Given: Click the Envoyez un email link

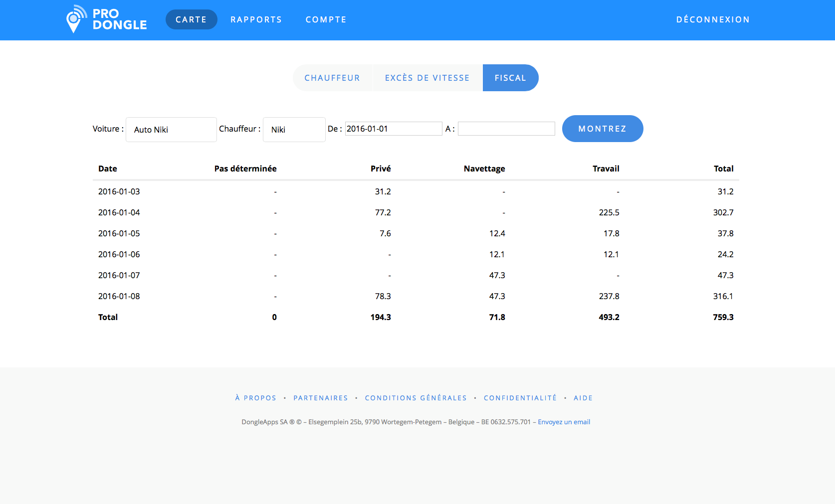Looking at the screenshot, I should pyautogui.click(x=564, y=422).
